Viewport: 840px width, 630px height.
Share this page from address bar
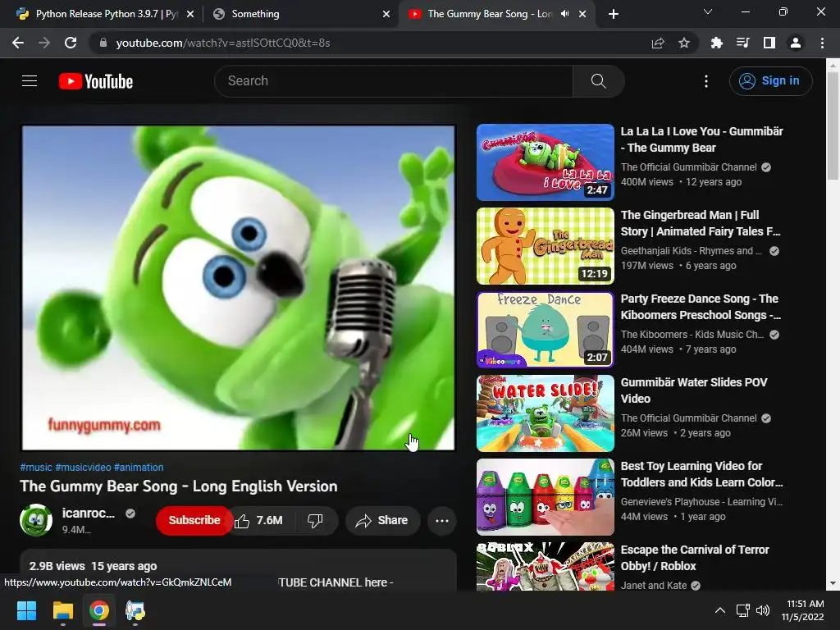click(658, 43)
